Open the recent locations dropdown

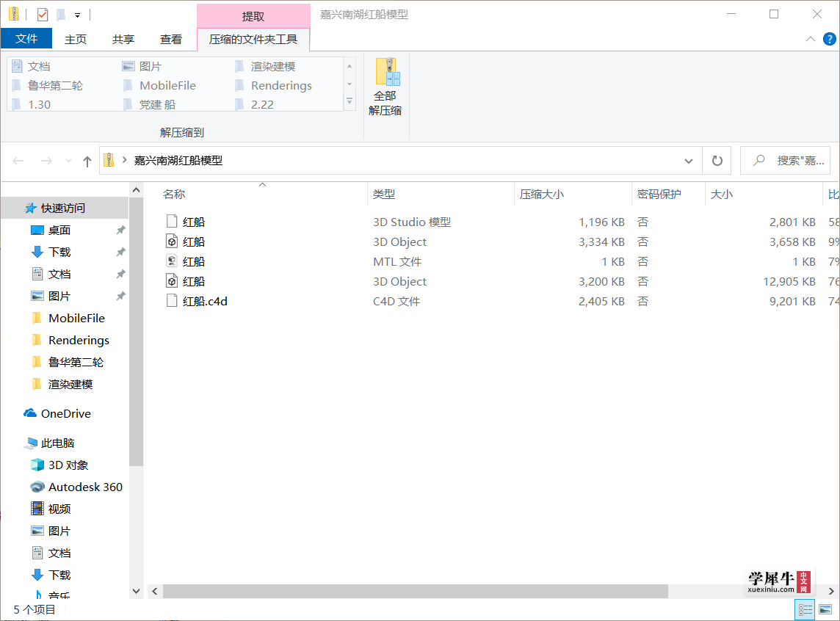tap(68, 161)
